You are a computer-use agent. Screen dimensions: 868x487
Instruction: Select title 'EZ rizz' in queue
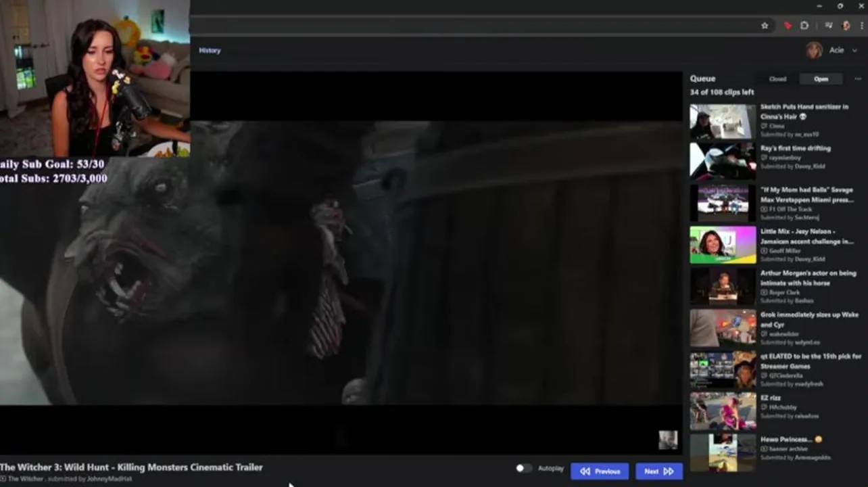[x=771, y=398]
